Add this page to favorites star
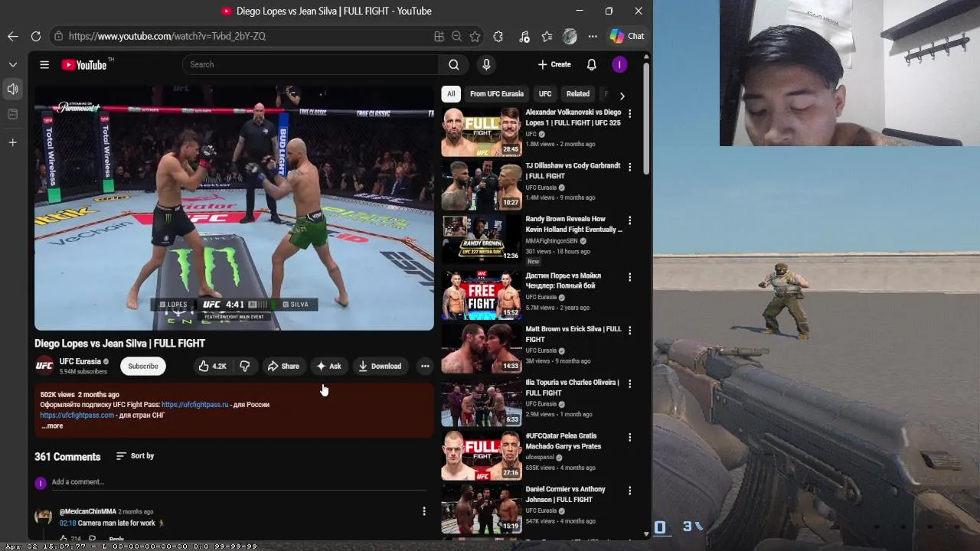Image resolution: width=980 pixels, height=551 pixels. pyautogui.click(x=475, y=36)
